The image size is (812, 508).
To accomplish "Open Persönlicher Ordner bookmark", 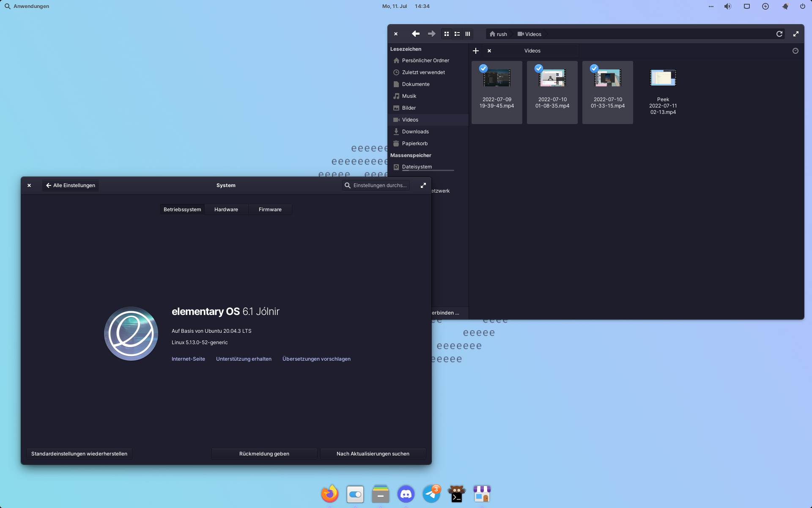I will 428,61.
